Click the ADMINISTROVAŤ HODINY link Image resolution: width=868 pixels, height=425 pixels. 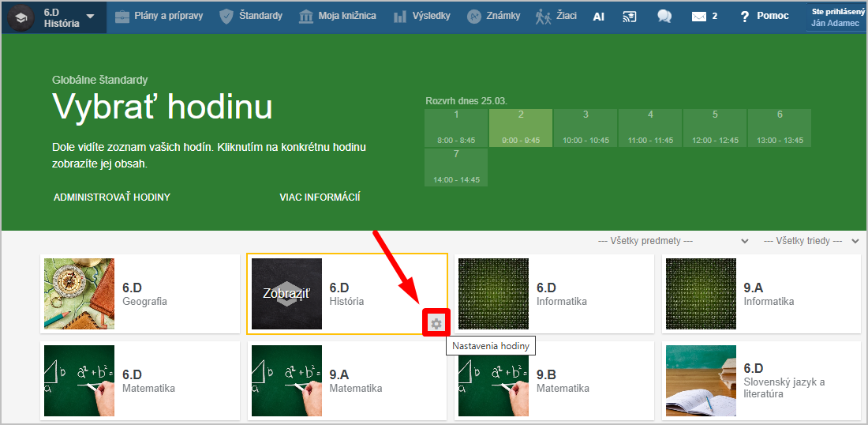point(112,197)
